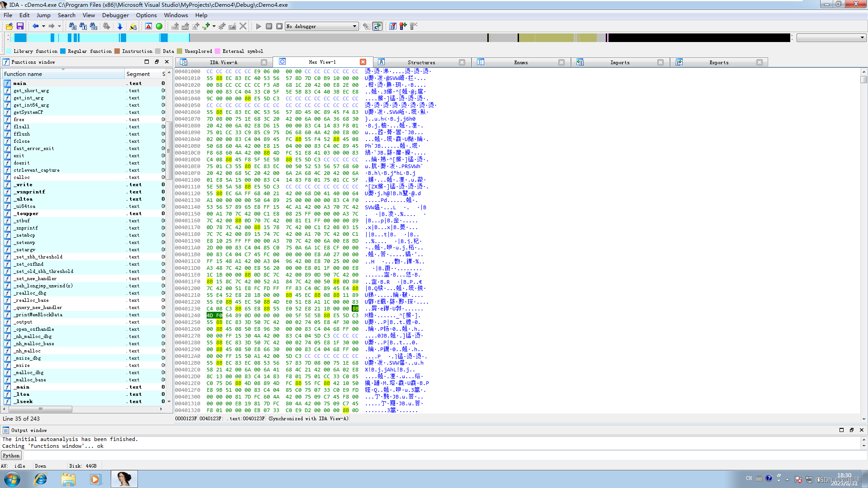The height and width of the screenshot is (488, 868).
Task: Float the Functions window panel
Action: pos(156,62)
